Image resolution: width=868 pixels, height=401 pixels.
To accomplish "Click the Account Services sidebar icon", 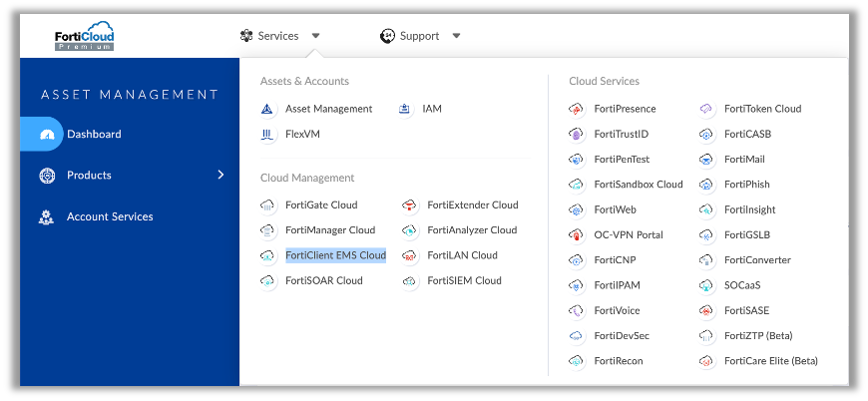I will click(46, 216).
